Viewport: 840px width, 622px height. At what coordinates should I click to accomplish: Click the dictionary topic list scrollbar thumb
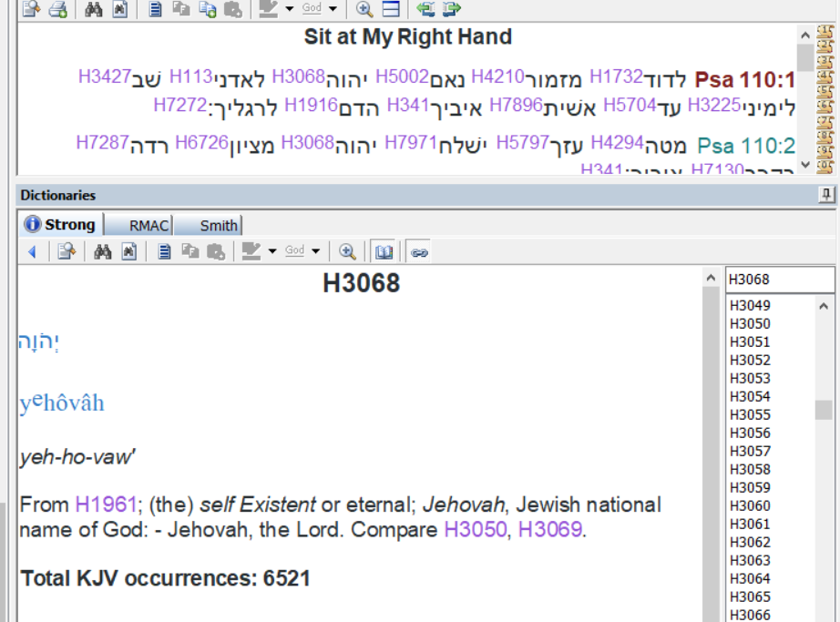tap(824, 410)
